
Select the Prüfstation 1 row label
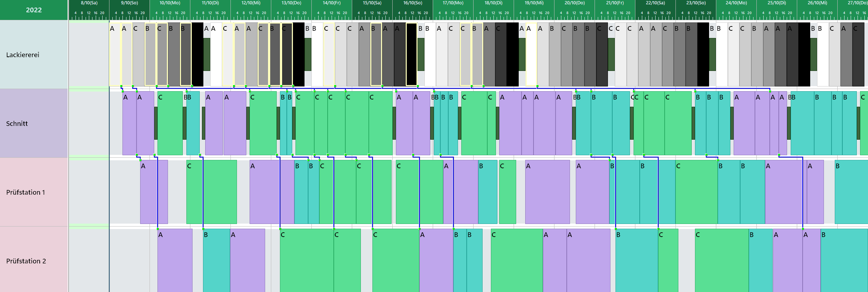tap(25, 192)
